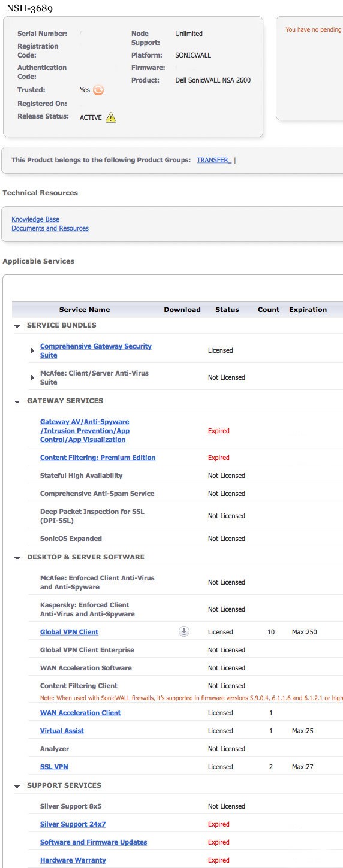Collapse the GATEWAY SERVICES section
The width and height of the screenshot is (343, 868).
(x=17, y=401)
